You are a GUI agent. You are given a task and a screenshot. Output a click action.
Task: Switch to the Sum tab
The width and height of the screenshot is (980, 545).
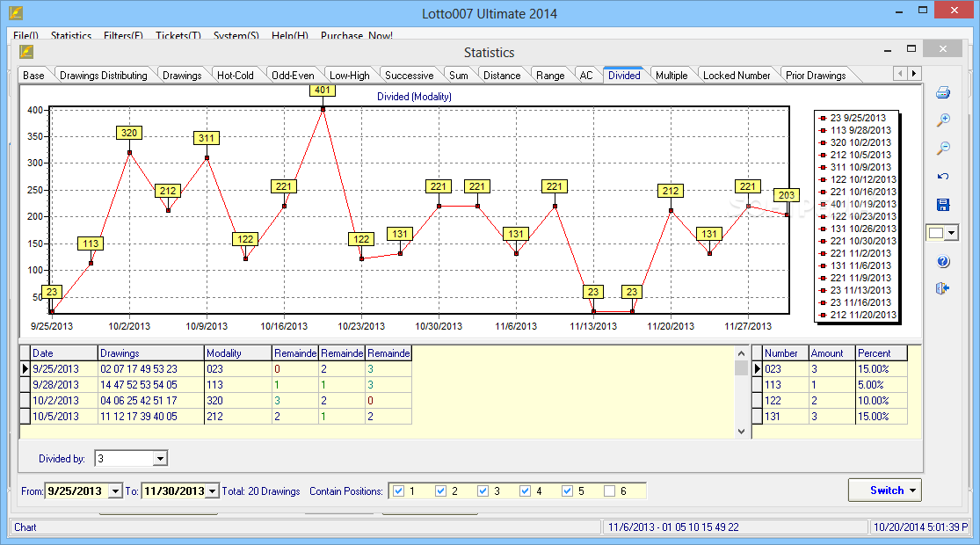(459, 75)
